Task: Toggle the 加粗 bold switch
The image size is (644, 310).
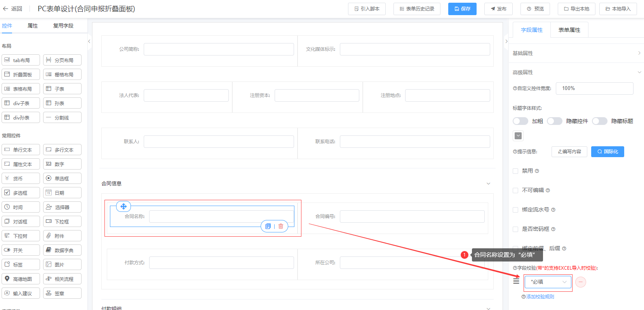Action: [x=520, y=121]
